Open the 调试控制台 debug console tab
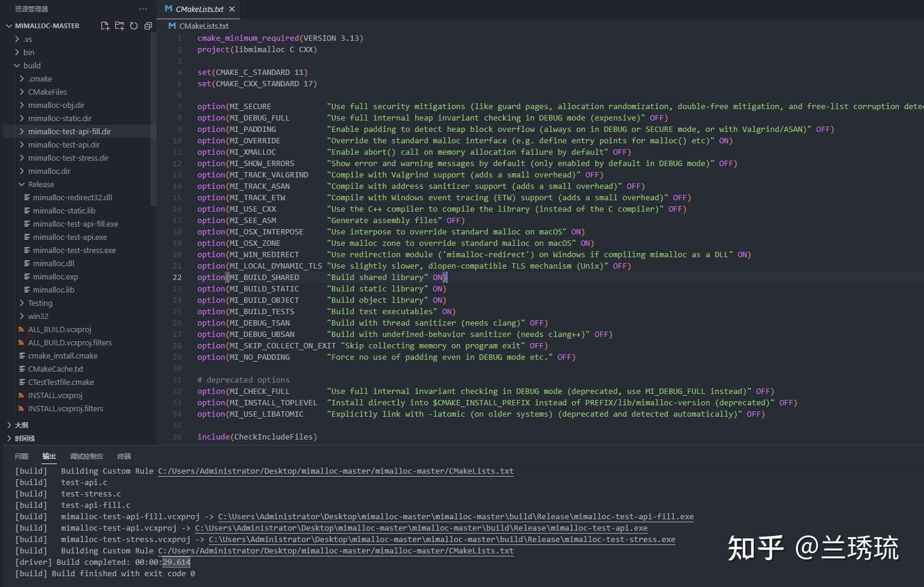 point(86,456)
